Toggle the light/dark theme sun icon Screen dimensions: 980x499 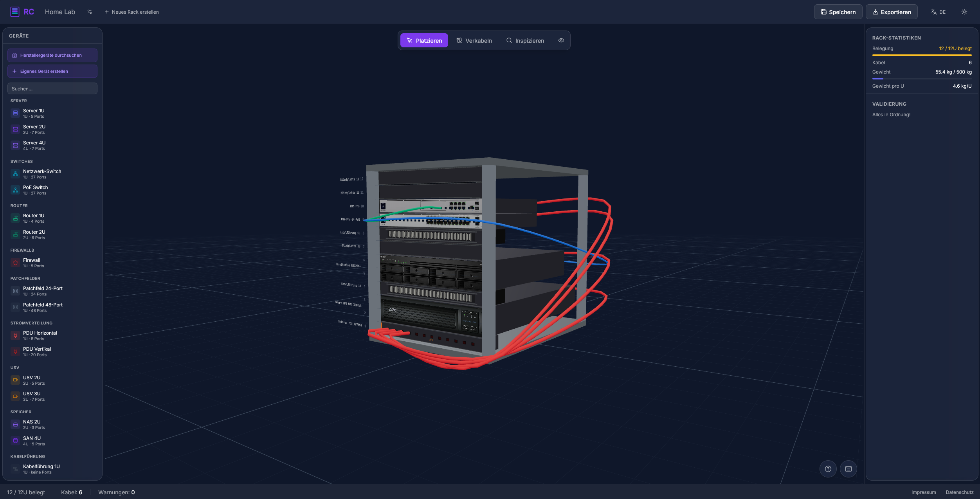[964, 12]
